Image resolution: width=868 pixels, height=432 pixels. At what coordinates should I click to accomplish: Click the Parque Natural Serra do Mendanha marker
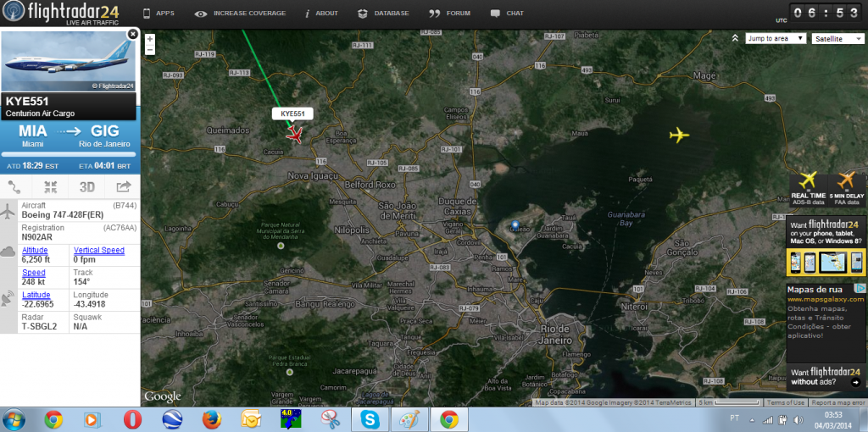pos(280,245)
